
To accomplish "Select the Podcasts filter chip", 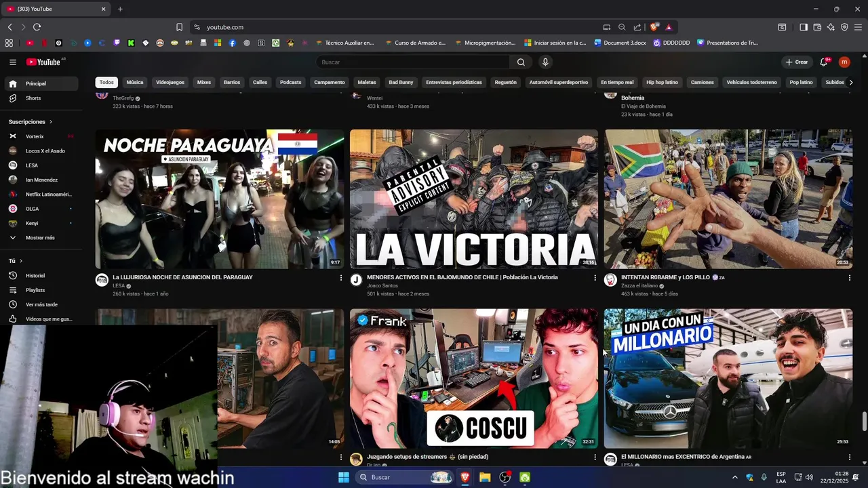I will [x=290, y=82].
